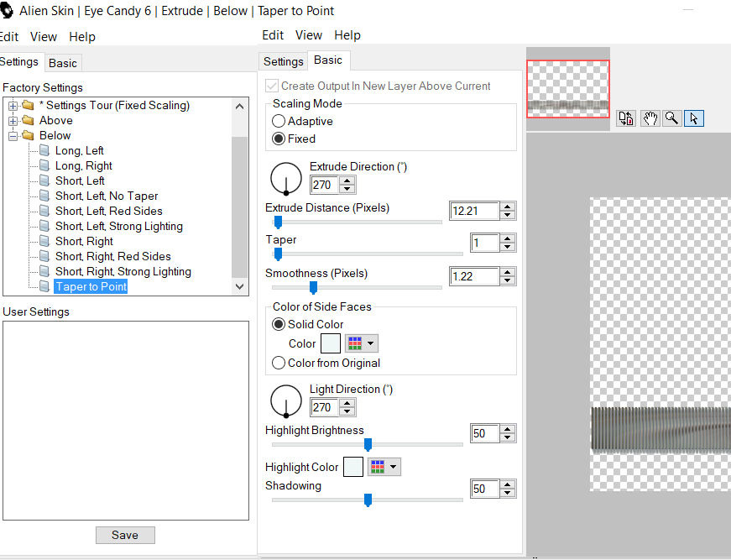Expand the Settings Tour folder node

(x=13, y=106)
